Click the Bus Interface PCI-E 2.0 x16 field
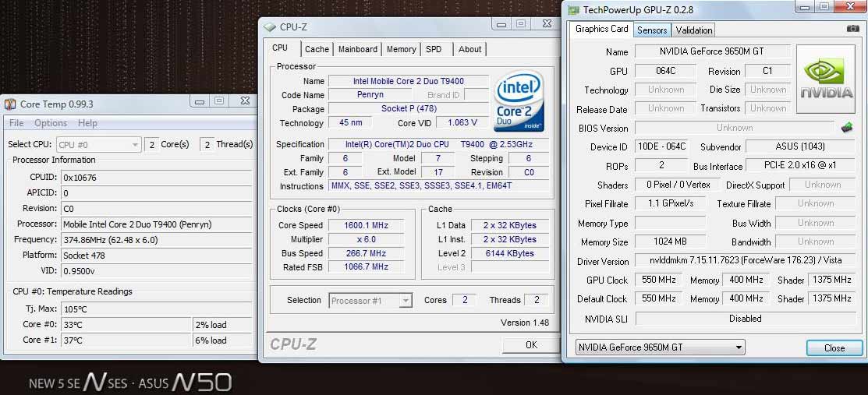Image resolution: width=868 pixels, height=395 pixels. coord(800,165)
